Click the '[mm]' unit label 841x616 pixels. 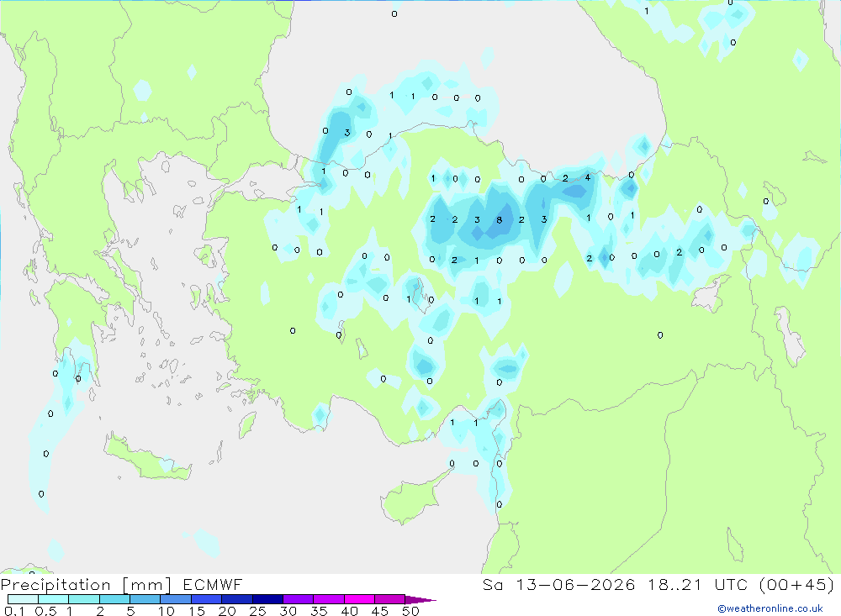pos(147,585)
